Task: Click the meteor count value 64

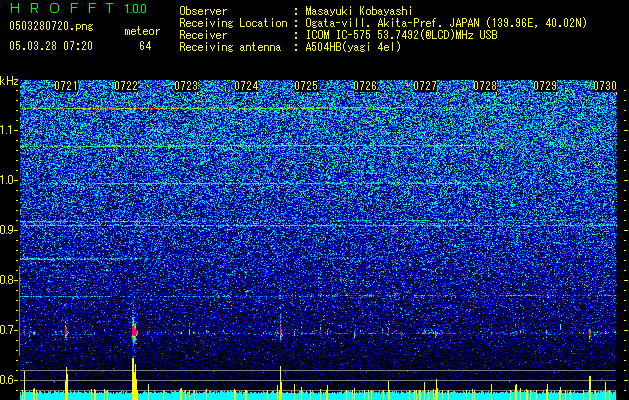Action: pyautogui.click(x=145, y=46)
